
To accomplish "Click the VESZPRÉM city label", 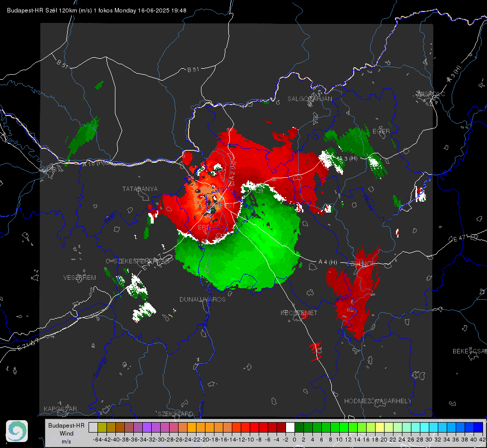I will click(x=80, y=277).
